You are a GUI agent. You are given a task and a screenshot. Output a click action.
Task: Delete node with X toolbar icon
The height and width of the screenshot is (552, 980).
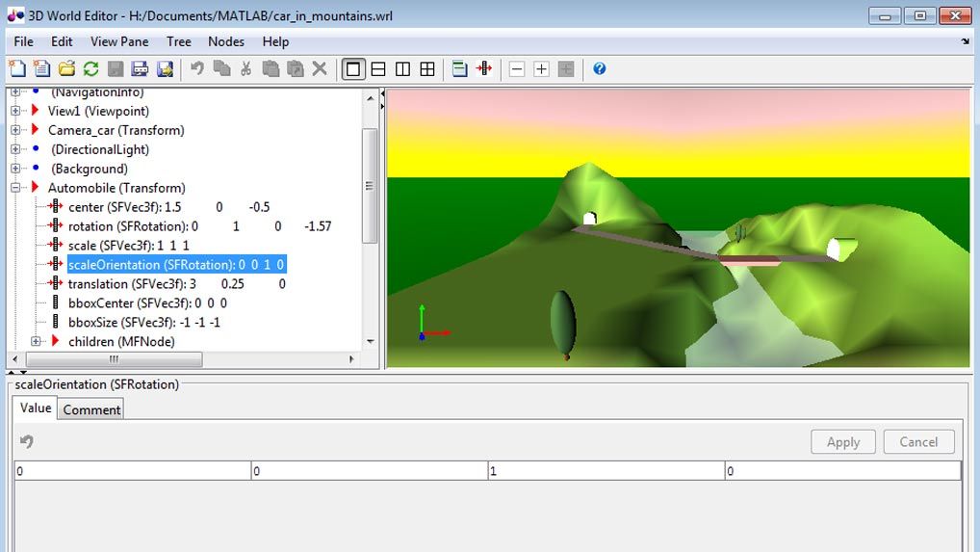320,68
